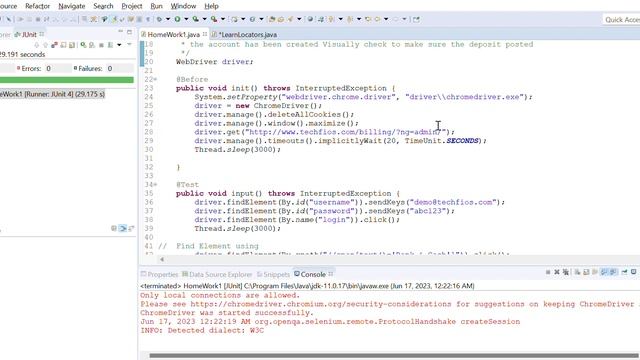Toggle Console Word Wrap
The width and height of the screenshot is (640, 360).
595,272
